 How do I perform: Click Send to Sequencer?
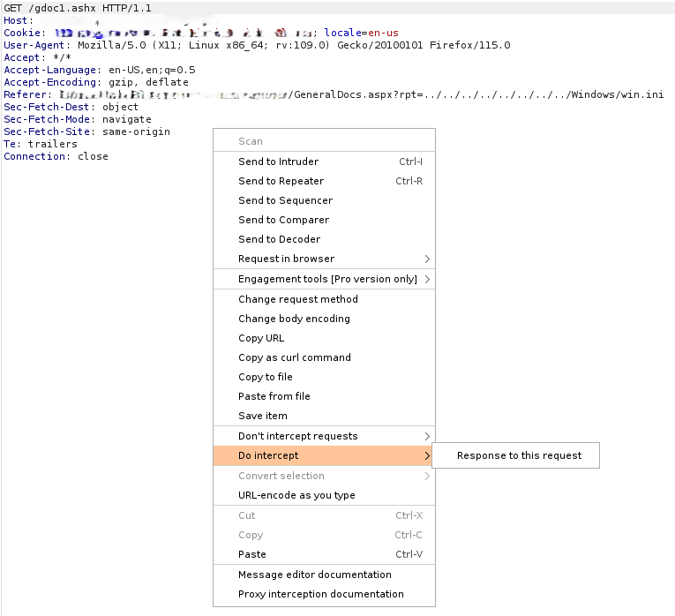(324, 200)
